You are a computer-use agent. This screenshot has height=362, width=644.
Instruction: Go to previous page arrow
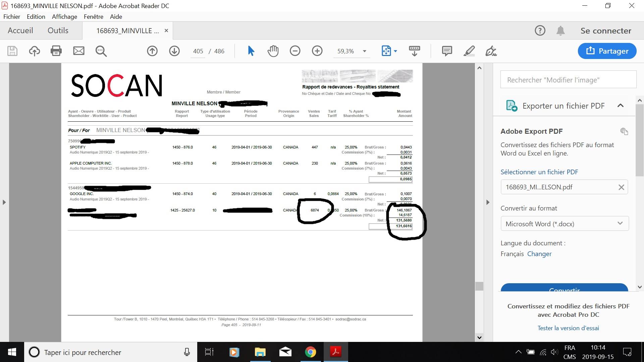152,51
